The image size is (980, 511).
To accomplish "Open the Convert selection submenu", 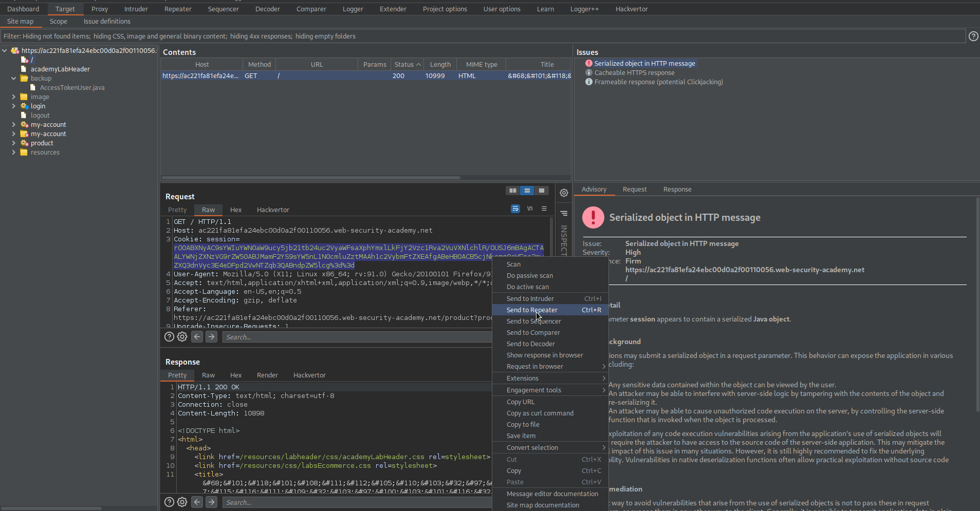I will 550,447.
